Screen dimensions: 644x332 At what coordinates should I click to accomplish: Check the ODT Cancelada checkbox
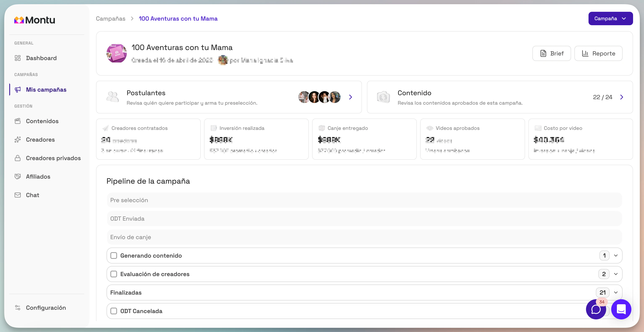114,311
